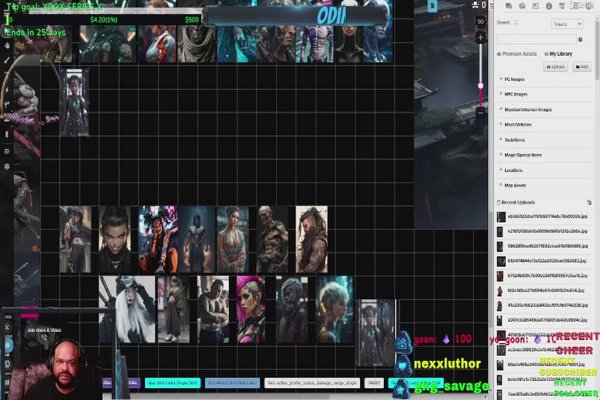Select My Library source
This screenshot has height=400, width=600.
click(x=558, y=54)
